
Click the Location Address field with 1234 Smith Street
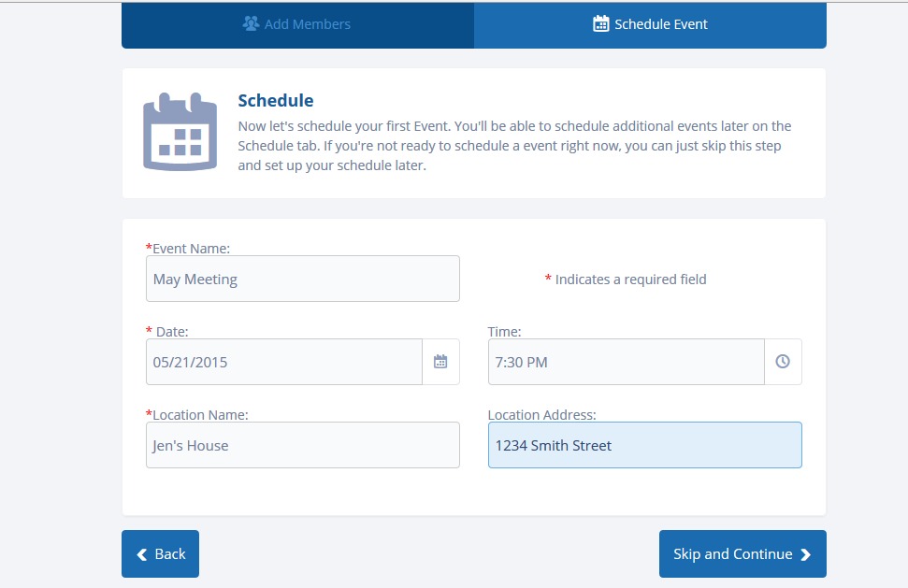(x=644, y=445)
